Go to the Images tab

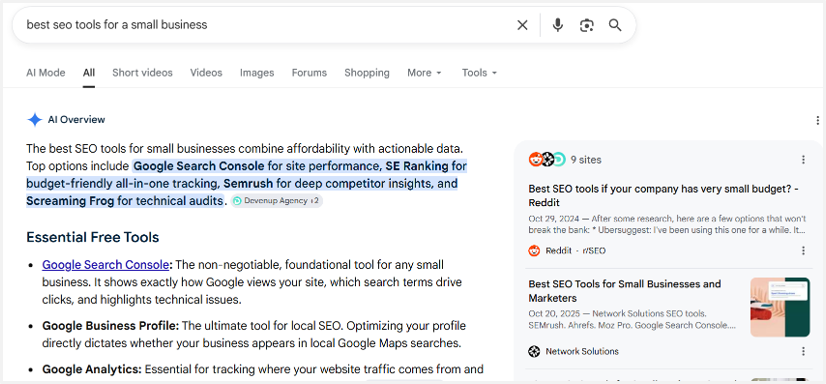click(257, 73)
